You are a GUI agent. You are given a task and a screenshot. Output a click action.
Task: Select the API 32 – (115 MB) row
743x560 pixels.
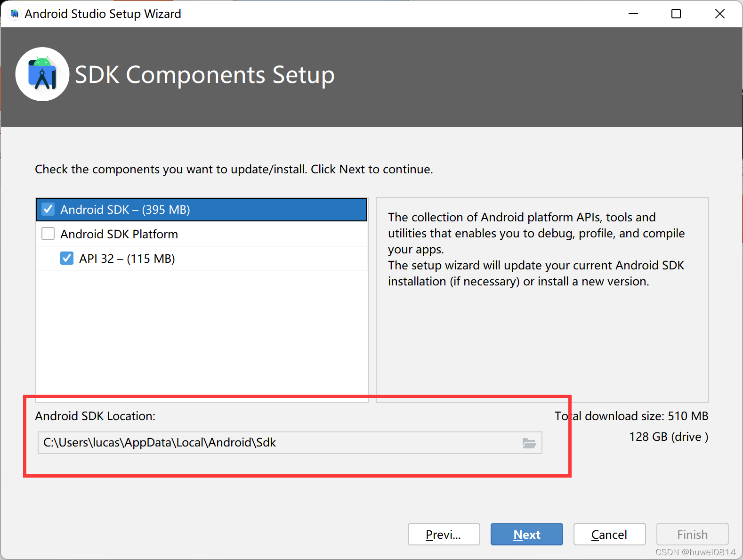pos(202,259)
